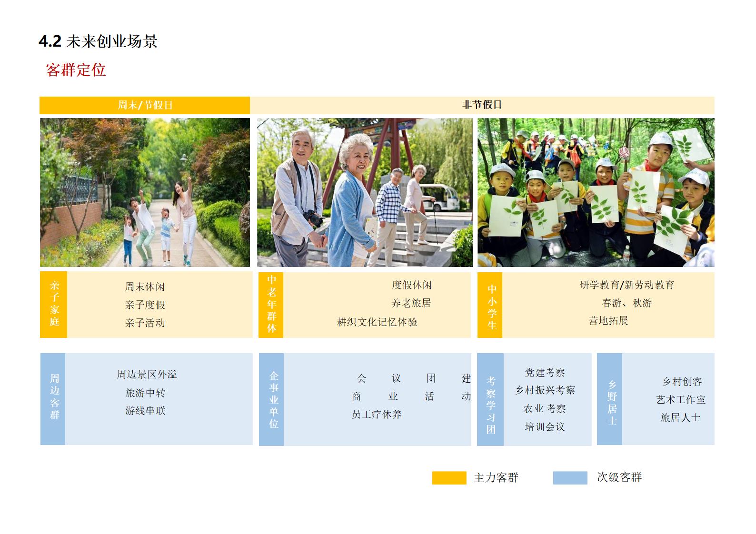Select the text '养老旅居'
Viewport: 756px width, 534px height.
click(411, 303)
